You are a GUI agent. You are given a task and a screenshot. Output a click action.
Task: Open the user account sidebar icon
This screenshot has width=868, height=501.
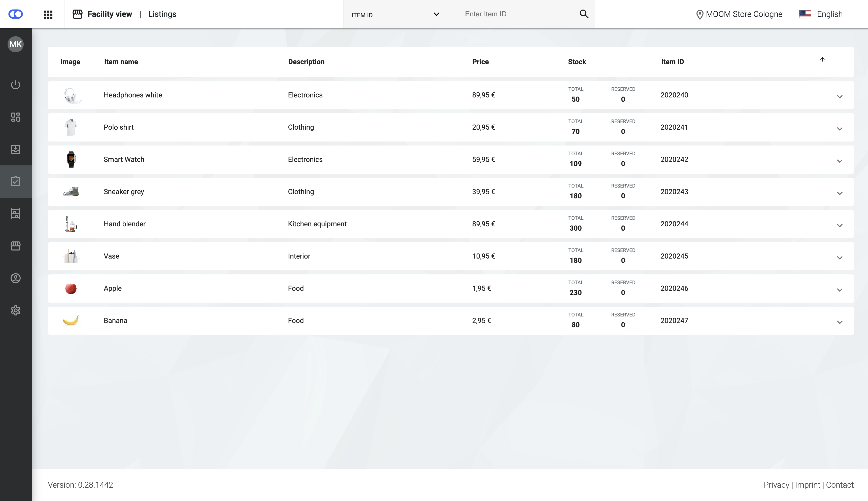point(15,278)
